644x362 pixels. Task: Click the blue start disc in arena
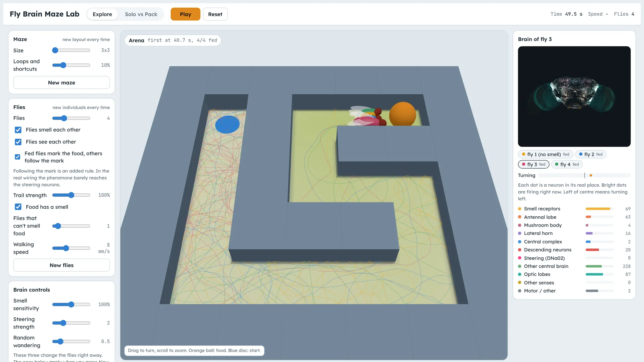[227, 124]
